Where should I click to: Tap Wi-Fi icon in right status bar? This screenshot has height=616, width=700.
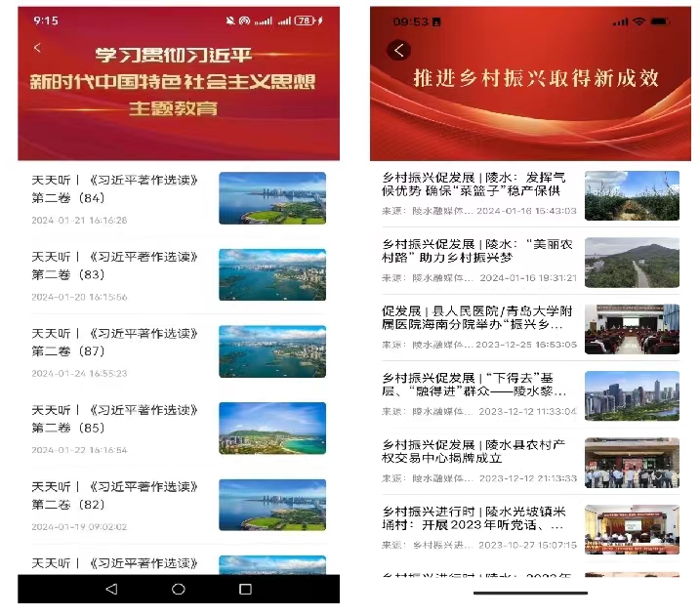tap(638, 21)
